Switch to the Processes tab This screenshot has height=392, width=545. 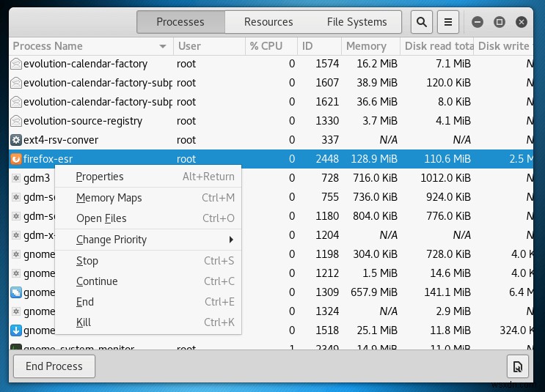coord(180,22)
